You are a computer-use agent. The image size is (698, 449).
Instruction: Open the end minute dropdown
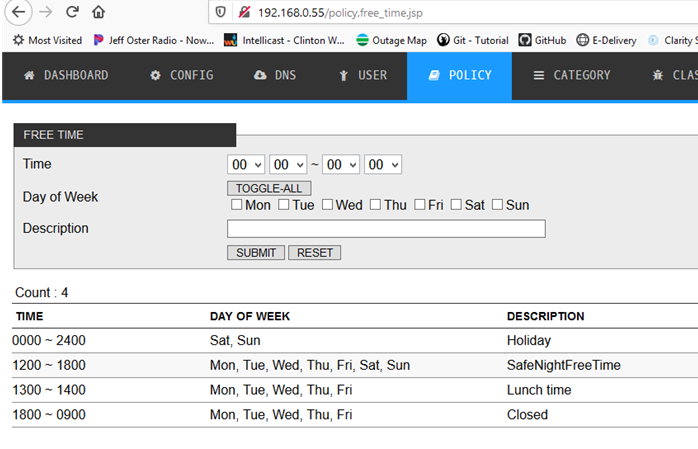[x=382, y=164]
